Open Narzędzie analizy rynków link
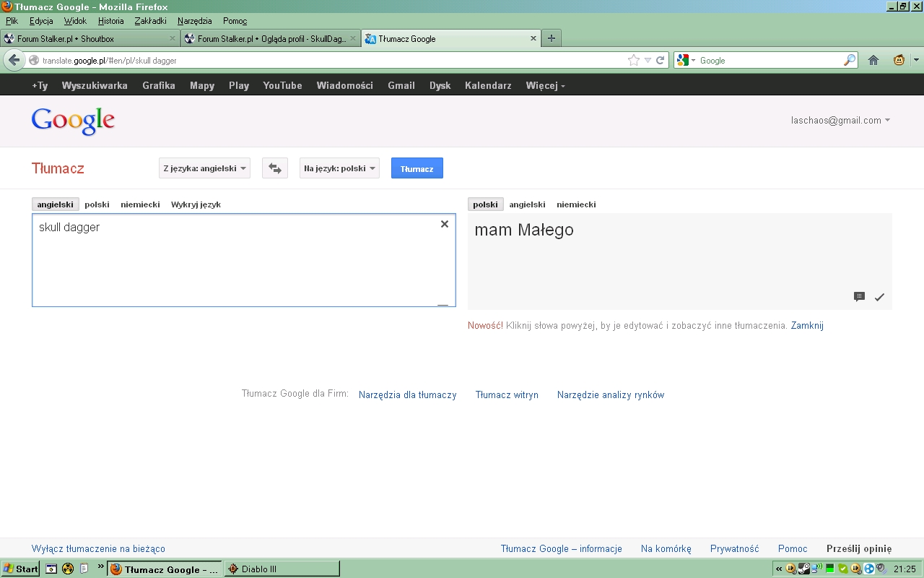 point(611,395)
